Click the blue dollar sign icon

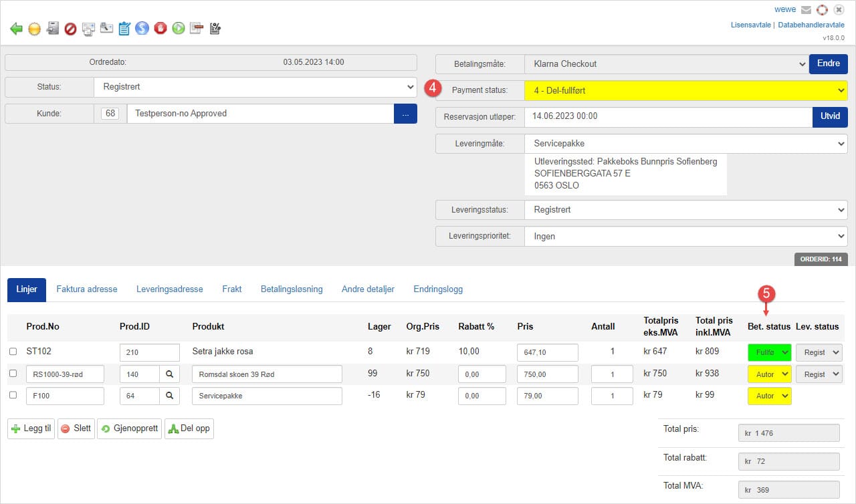point(142,29)
